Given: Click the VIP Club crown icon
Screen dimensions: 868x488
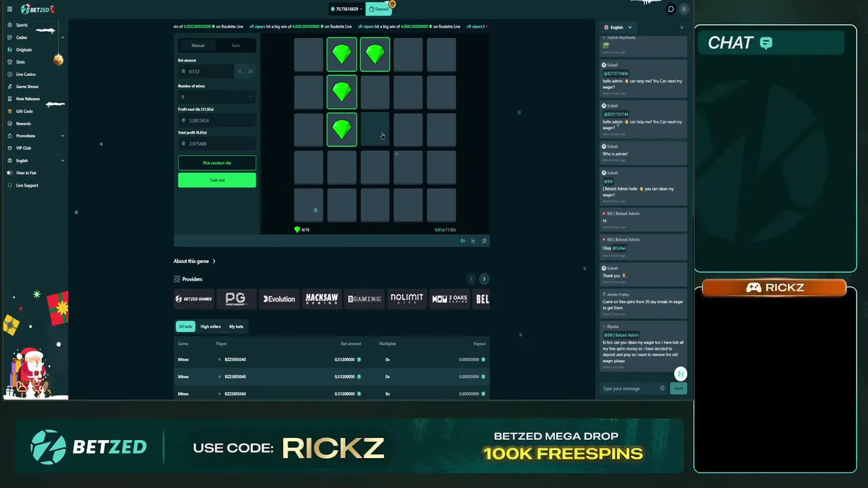Looking at the screenshot, I should pos(9,148).
